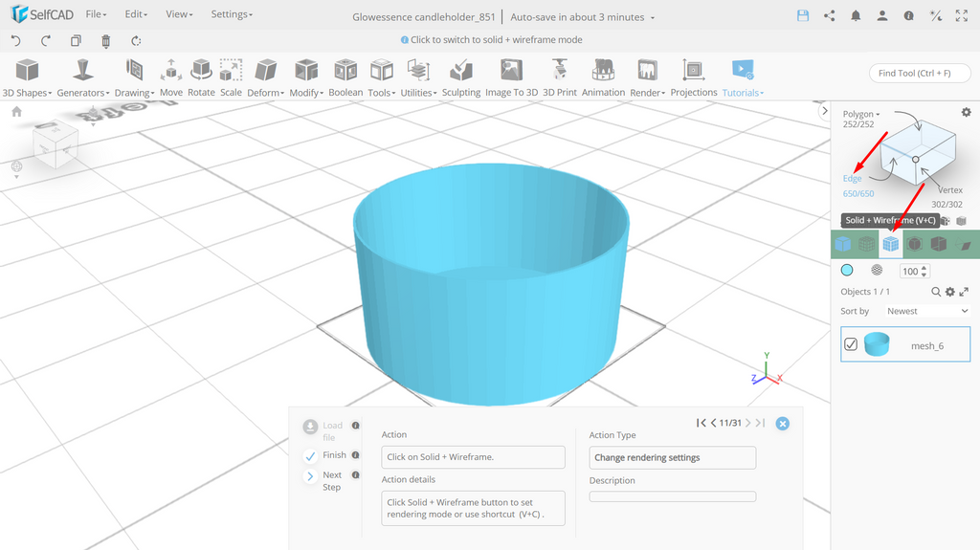Select the Move tool

coord(170,78)
